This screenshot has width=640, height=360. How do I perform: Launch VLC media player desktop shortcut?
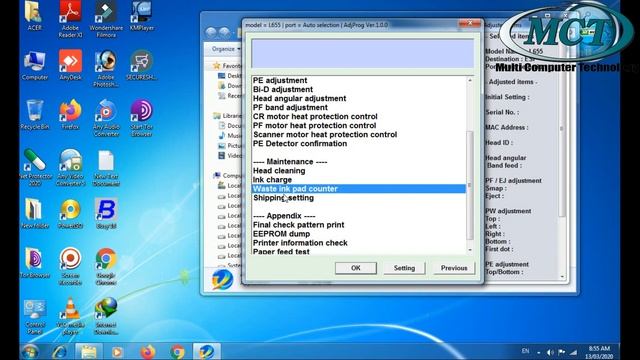click(70, 317)
